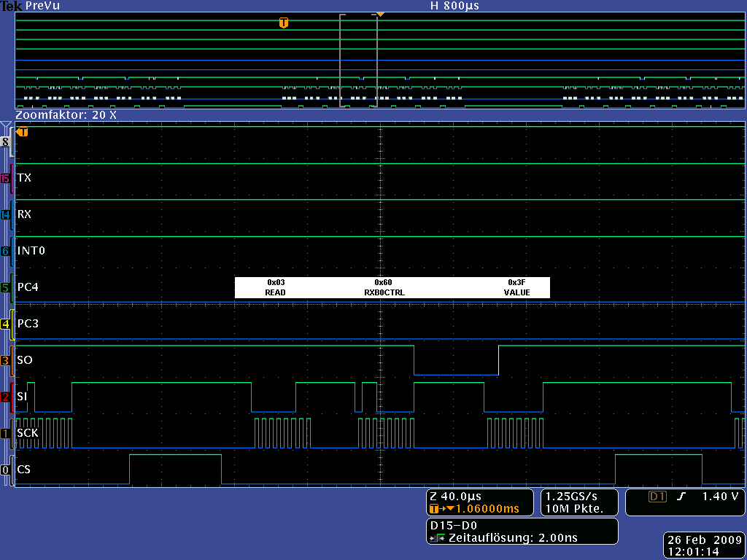Click the PreVu acquisition status
Screen dimensions: 747x560
point(43,6)
